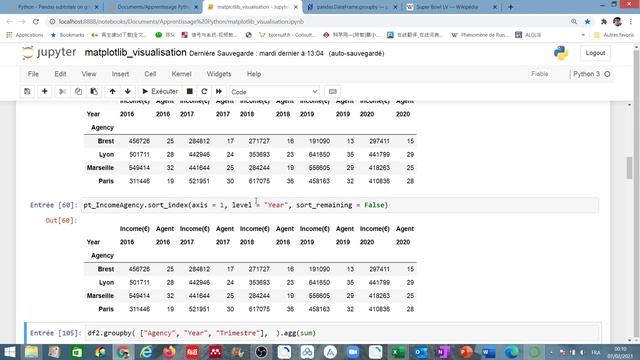Click the zoom magnifier icon in address bar
Image resolution: width=640 pixels, height=360 pixels.
point(574,22)
